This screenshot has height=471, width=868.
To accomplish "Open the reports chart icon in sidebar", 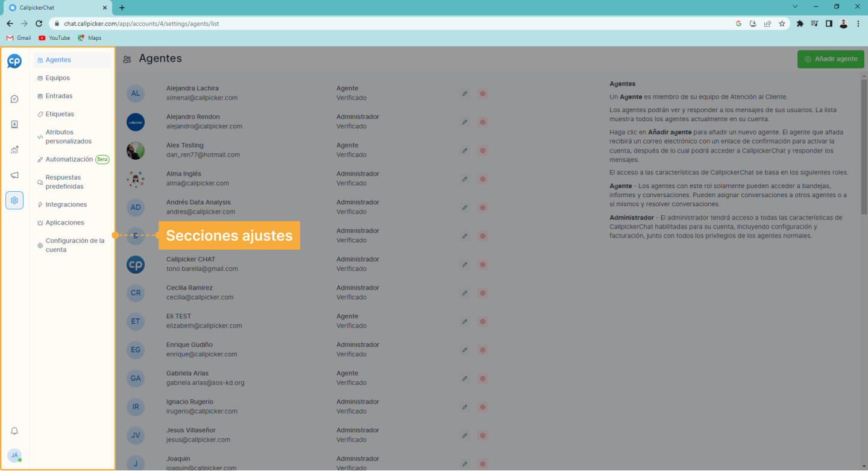I will point(14,149).
